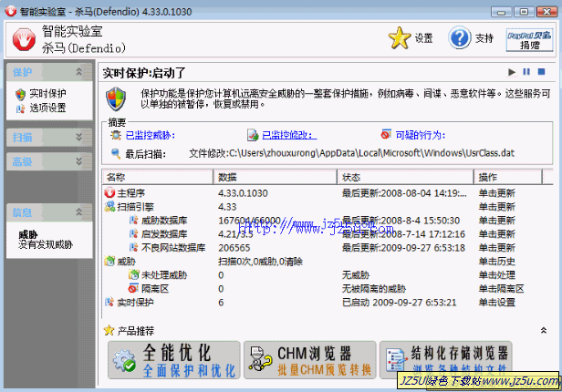Select the 隔离区 row icon
562x392 pixels.
pos(134,288)
